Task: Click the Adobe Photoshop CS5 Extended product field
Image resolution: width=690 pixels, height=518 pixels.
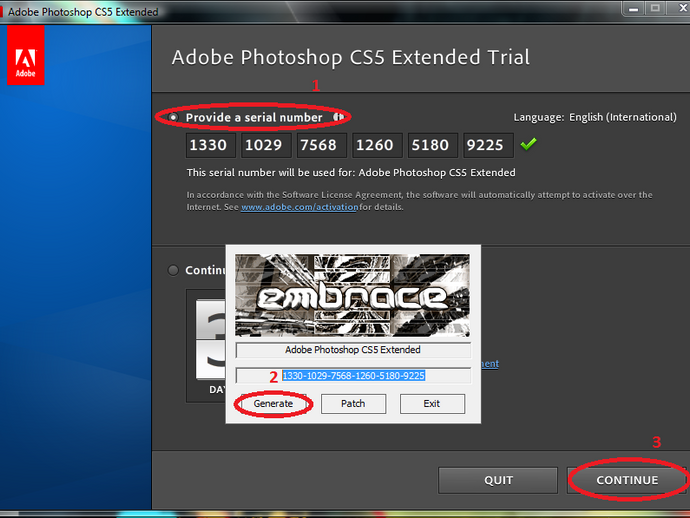Action: (x=353, y=350)
